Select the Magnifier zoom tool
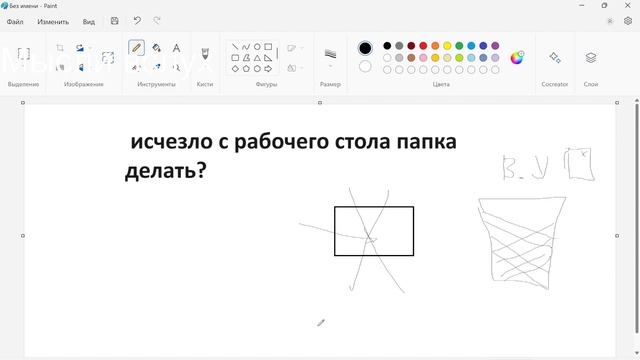Screen dimensions: 640x360 (x=176, y=67)
